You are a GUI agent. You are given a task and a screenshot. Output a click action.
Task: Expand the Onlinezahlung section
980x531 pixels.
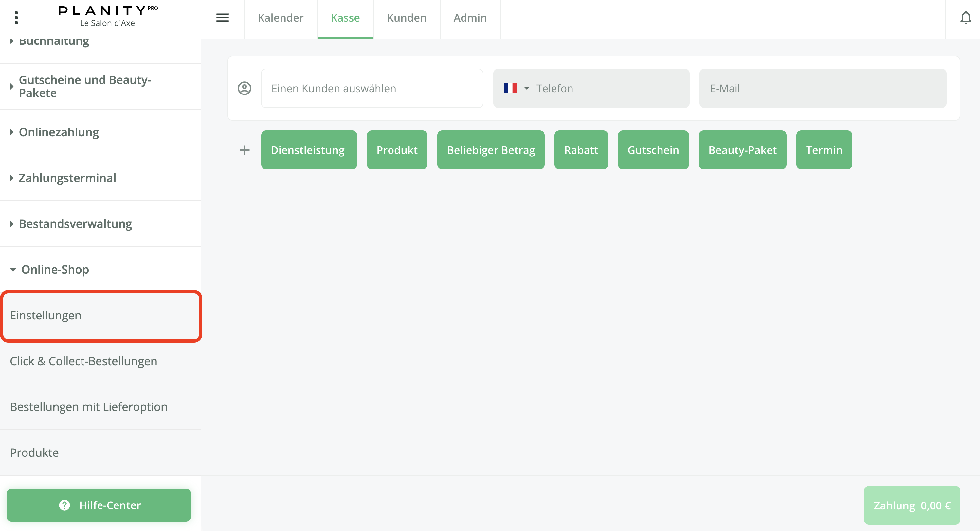click(x=59, y=132)
